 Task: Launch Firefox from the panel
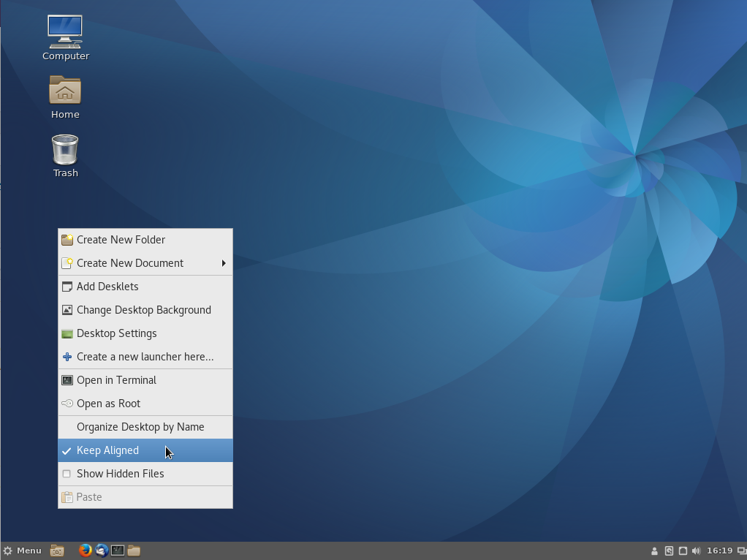tap(86, 550)
